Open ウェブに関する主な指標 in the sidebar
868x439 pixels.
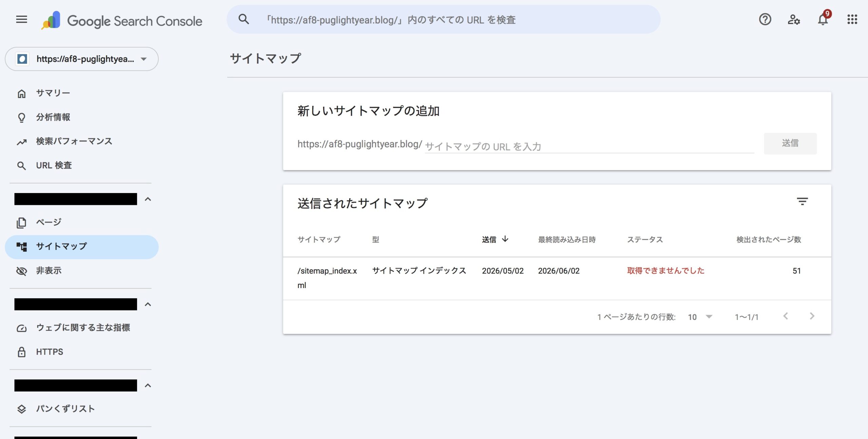click(x=82, y=328)
